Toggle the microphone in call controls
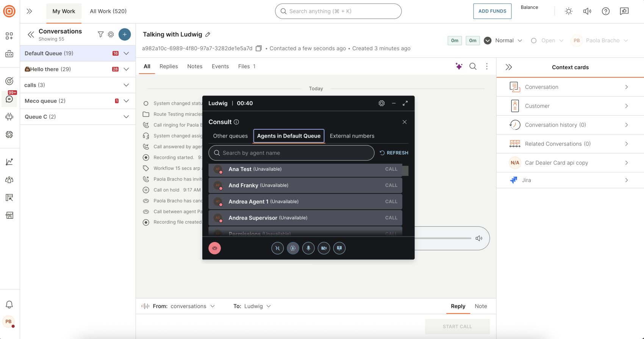644x339 pixels. (308, 248)
